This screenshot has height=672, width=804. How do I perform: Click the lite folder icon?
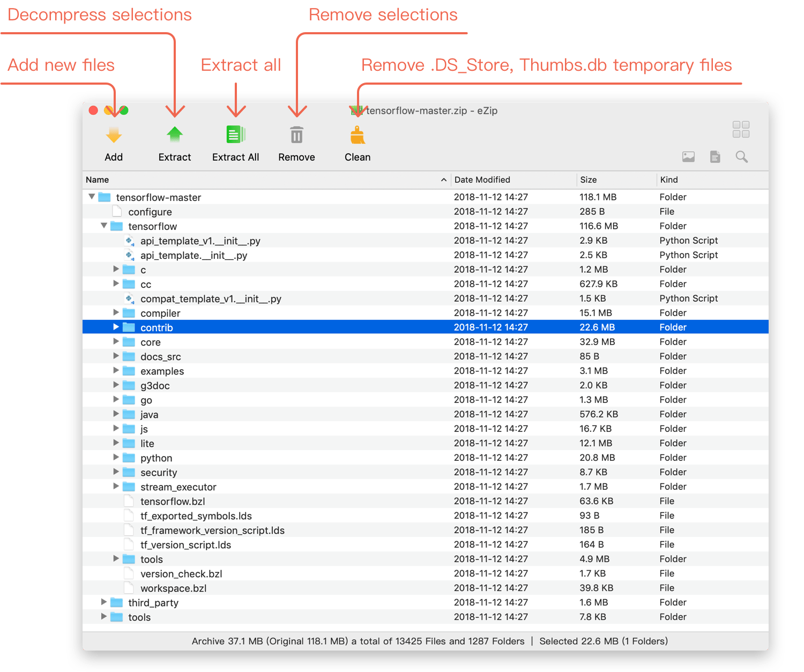click(x=129, y=443)
